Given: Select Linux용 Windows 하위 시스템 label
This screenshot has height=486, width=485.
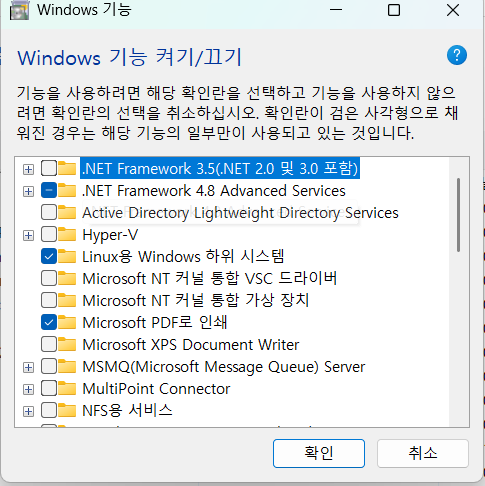Looking at the screenshot, I should [x=183, y=257].
